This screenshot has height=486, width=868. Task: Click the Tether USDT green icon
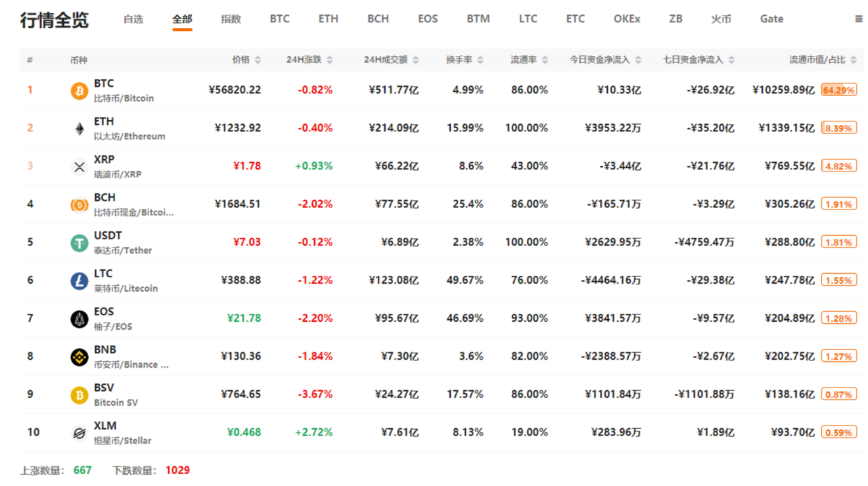coord(80,243)
